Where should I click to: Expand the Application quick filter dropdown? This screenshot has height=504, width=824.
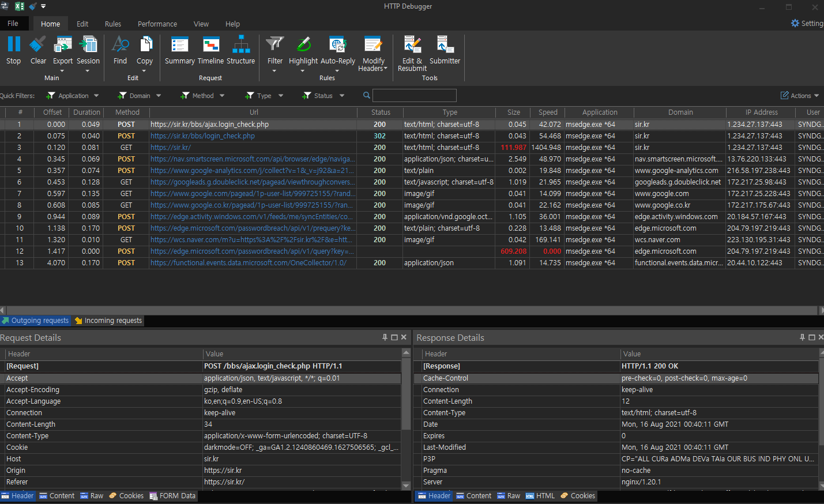tap(96, 96)
